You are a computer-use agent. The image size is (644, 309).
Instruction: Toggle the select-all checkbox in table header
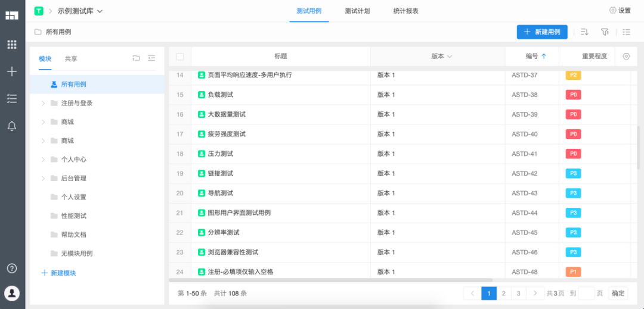[x=180, y=57]
